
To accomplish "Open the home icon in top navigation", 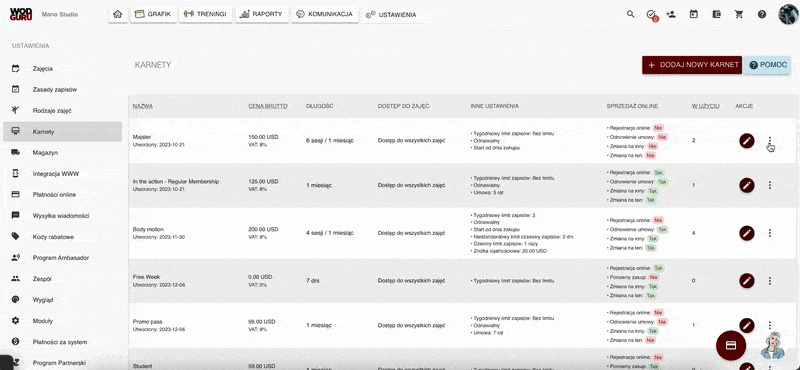I will 118,14.
